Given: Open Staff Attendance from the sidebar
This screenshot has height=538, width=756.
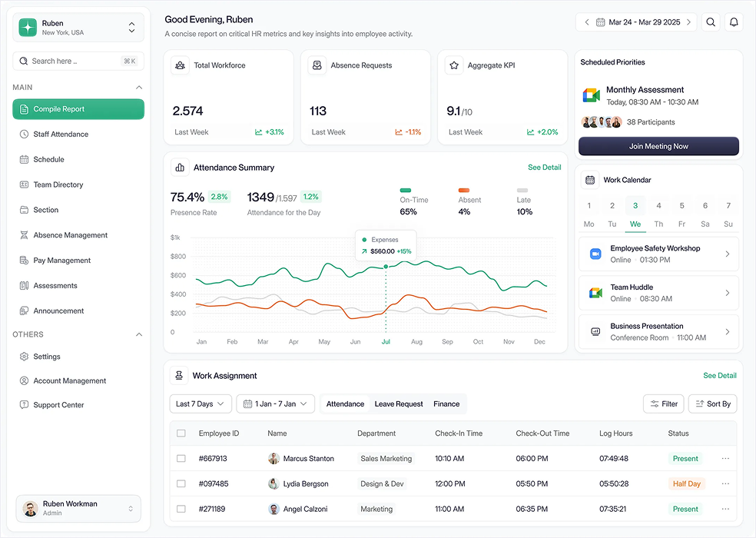Looking at the screenshot, I should tap(78, 134).
